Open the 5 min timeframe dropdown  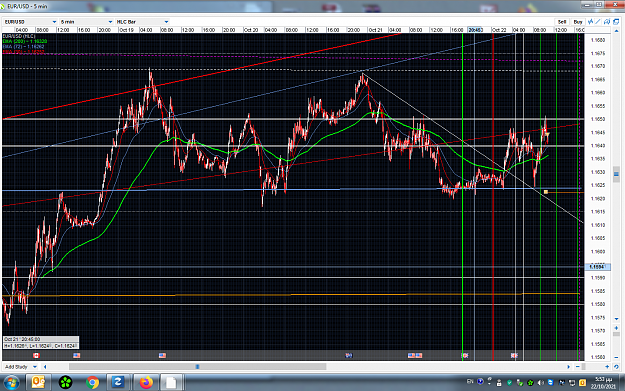pos(86,22)
